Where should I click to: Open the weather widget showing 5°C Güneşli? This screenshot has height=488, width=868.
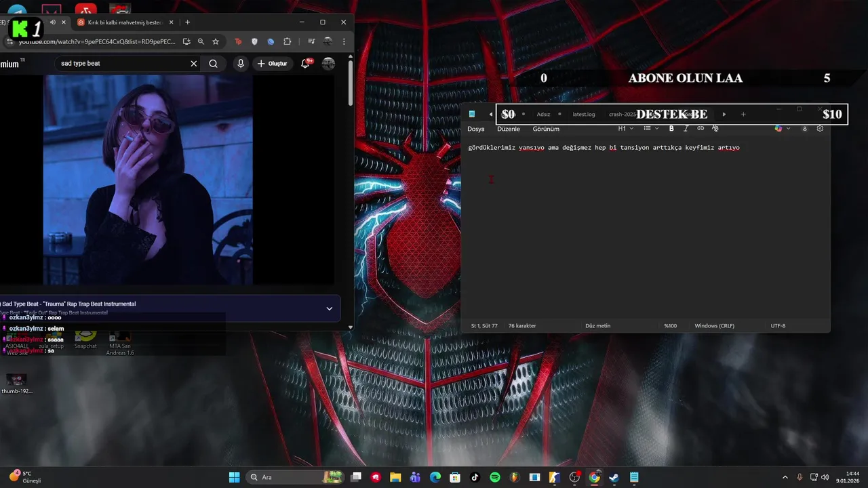pyautogui.click(x=26, y=477)
